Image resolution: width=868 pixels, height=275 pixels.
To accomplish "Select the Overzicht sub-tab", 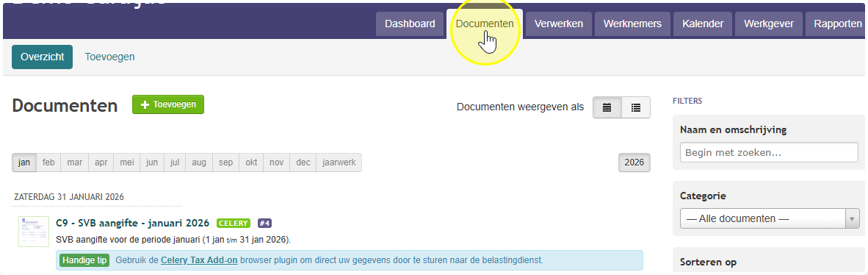I will pos(42,57).
